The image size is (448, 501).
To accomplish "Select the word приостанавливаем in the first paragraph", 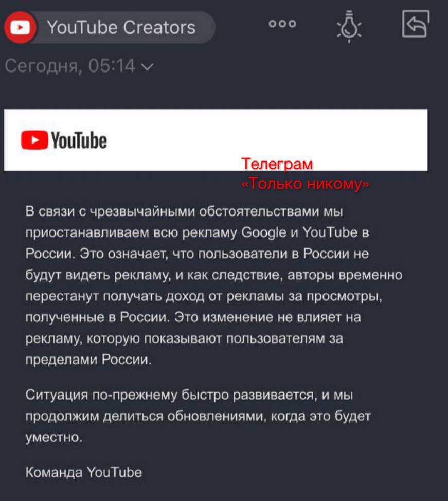I will tap(87, 233).
